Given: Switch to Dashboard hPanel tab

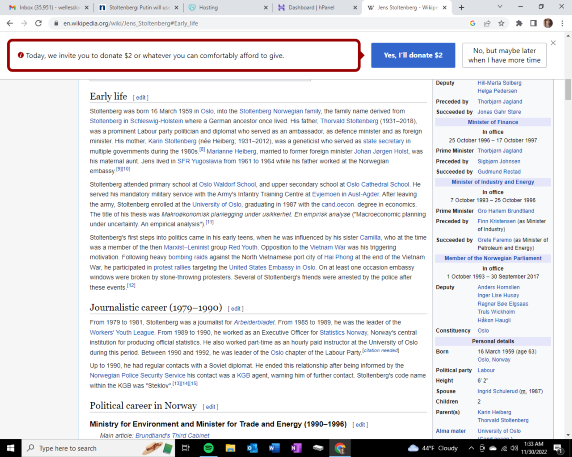Looking at the screenshot, I should coord(317,7).
